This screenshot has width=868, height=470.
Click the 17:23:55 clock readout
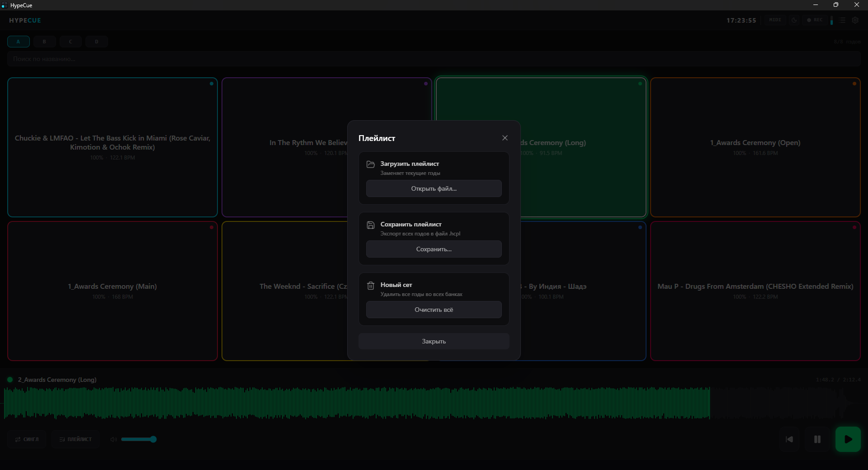(x=741, y=20)
